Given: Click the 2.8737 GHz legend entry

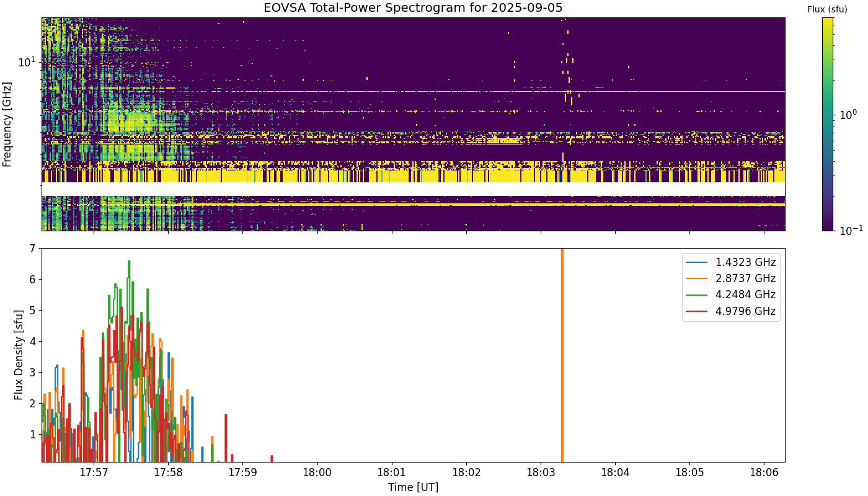Looking at the screenshot, I should pos(732,278).
